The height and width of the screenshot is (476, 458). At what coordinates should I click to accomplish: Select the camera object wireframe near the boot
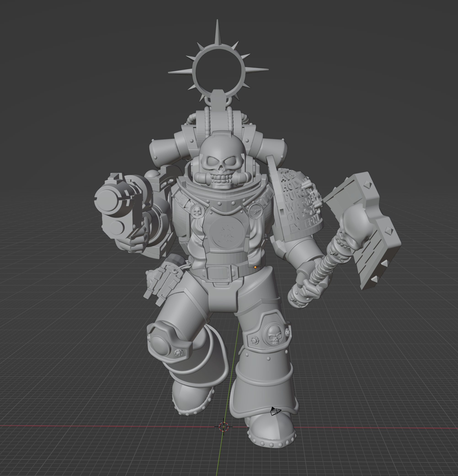pyautogui.click(x=275, y=411)
